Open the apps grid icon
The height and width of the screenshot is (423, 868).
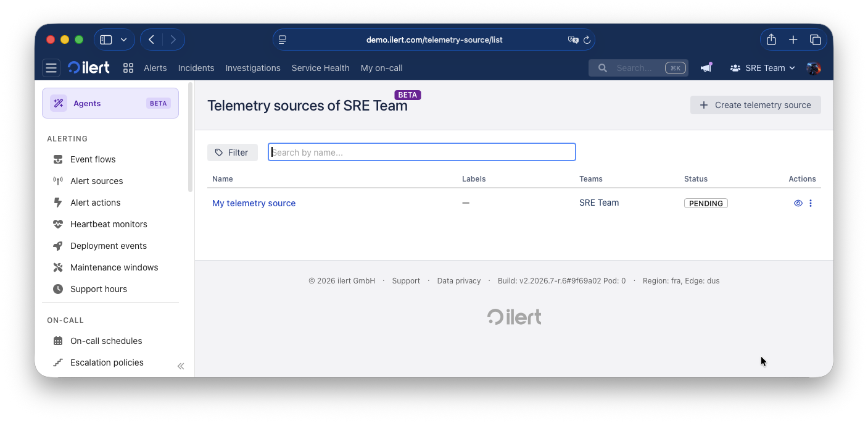point(128,68)
